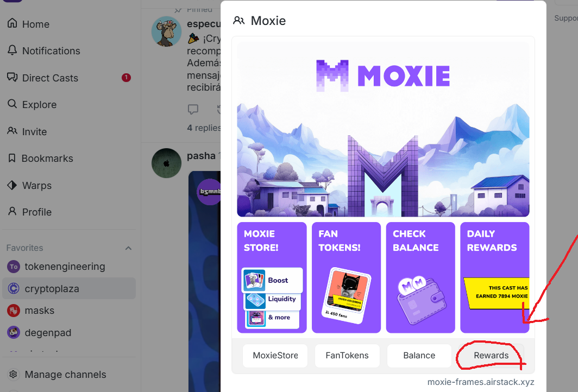The image size is (578, 392).
Task: Select the Explore magnifier icon
Action: click(12, 104)
